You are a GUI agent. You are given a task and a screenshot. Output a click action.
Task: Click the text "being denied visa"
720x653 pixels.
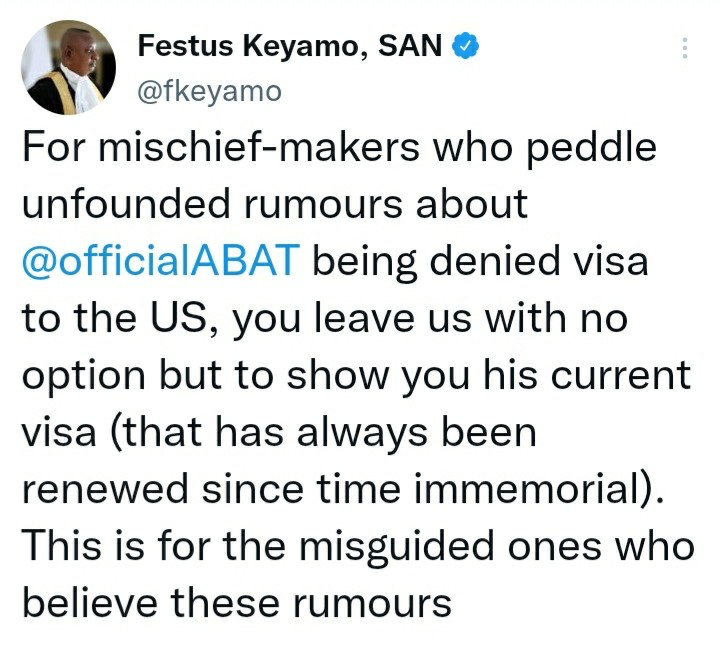pos(482,262)
